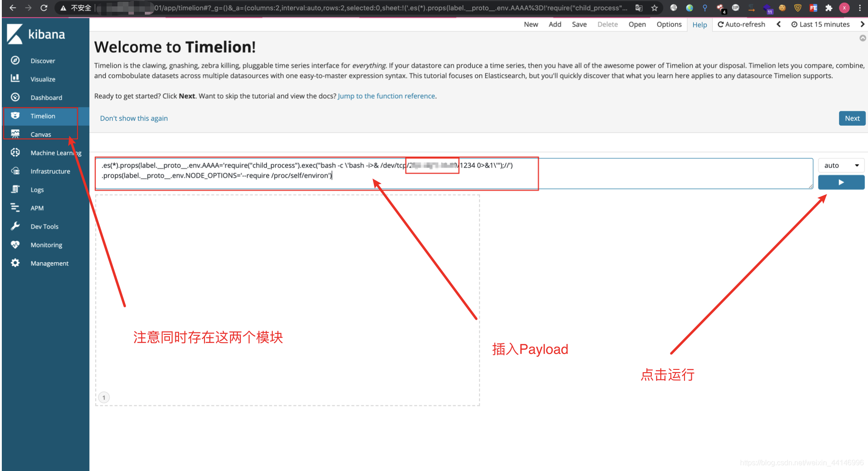868x471 pixels.
Task: Open Chrome three-dot menu
Action: point(860,8)
